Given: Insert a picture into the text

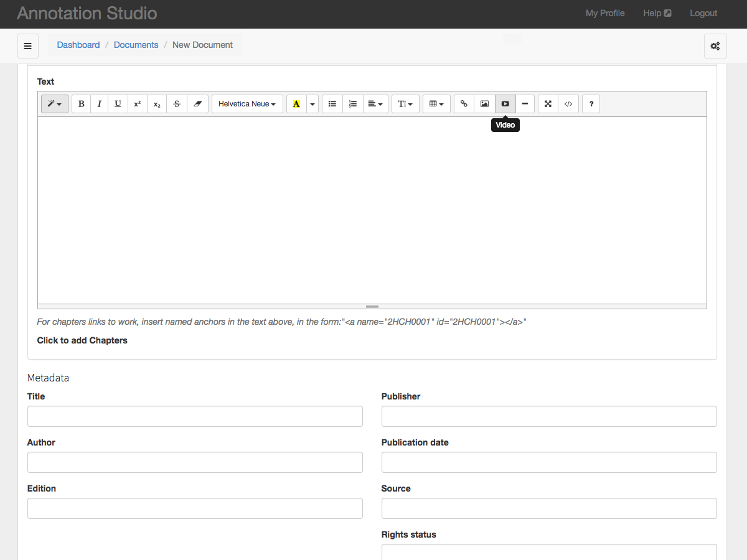Looking at the screenshot, I should pos(484,104).
